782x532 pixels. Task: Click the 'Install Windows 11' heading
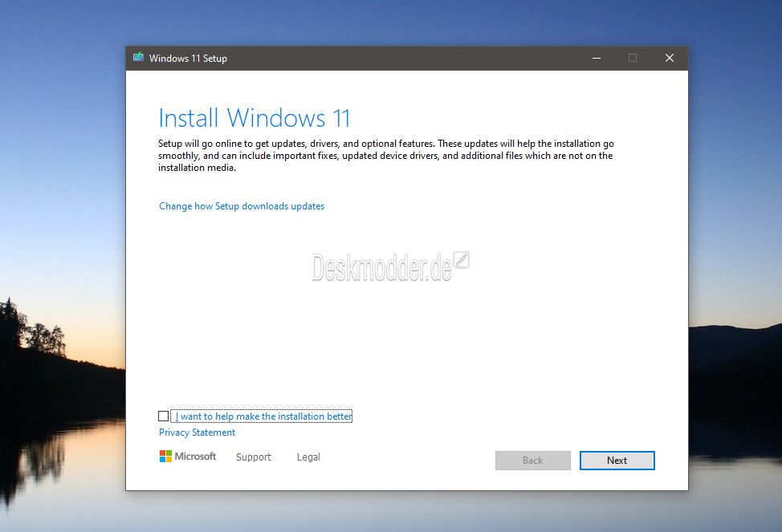[255, 118]
